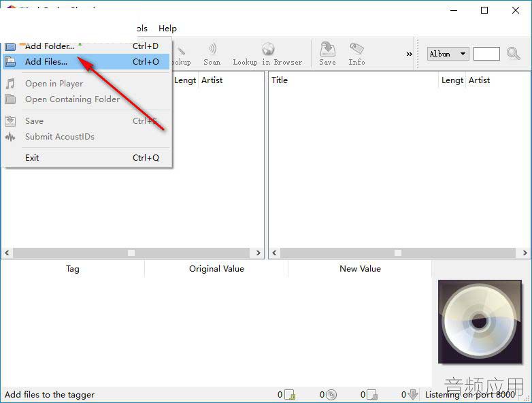Click the left pane scrollbar right arrow

pyautogui.click(x=259, y=253)
